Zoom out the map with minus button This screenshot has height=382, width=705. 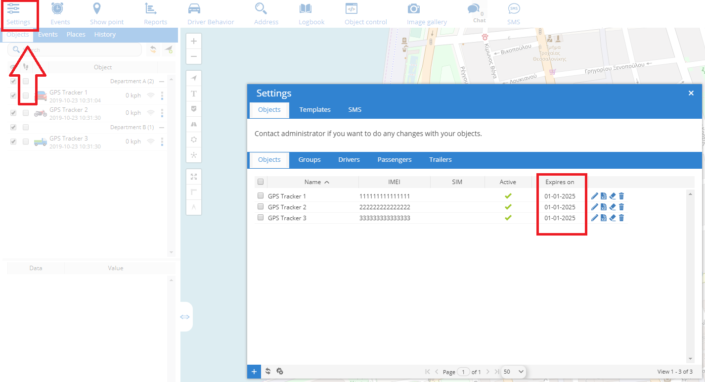194,57
